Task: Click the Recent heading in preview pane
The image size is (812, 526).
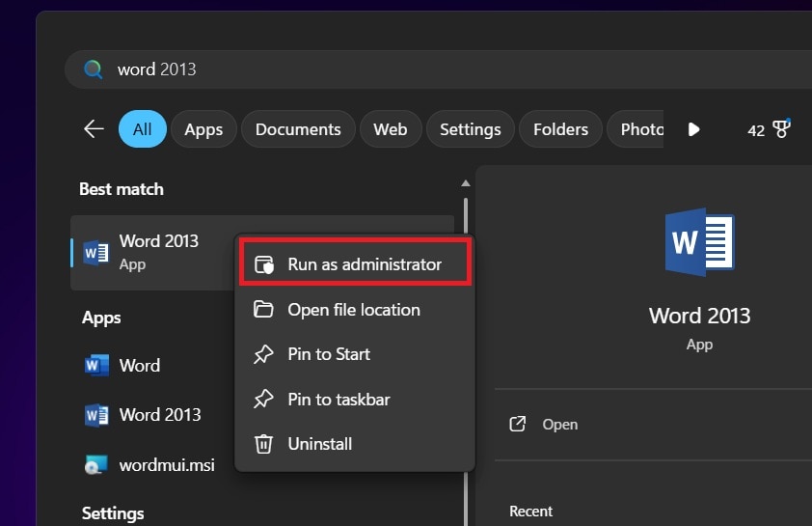Action: click(530, 512)
